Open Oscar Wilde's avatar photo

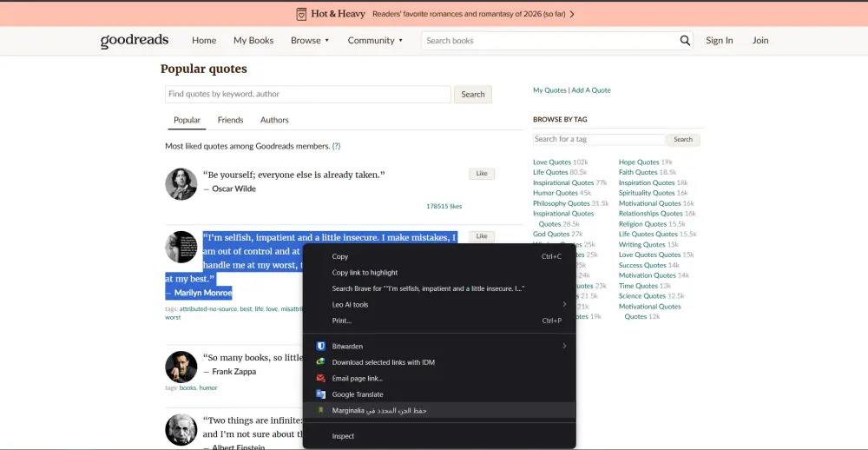coord(181,184)
